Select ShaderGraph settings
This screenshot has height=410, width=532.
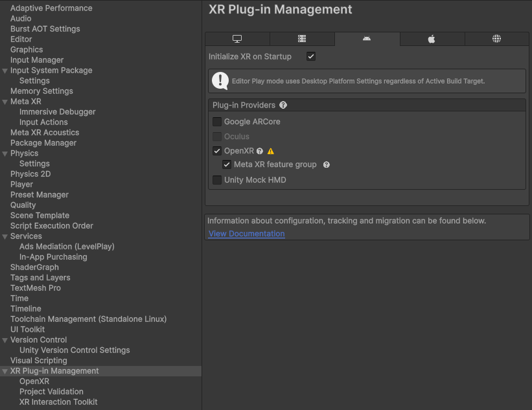coord(34,268)
